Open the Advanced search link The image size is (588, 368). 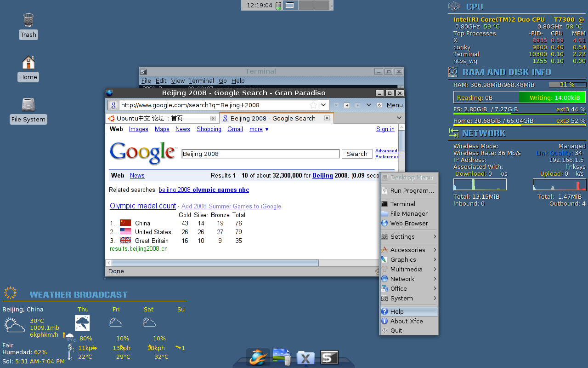(x=386, y=151)
